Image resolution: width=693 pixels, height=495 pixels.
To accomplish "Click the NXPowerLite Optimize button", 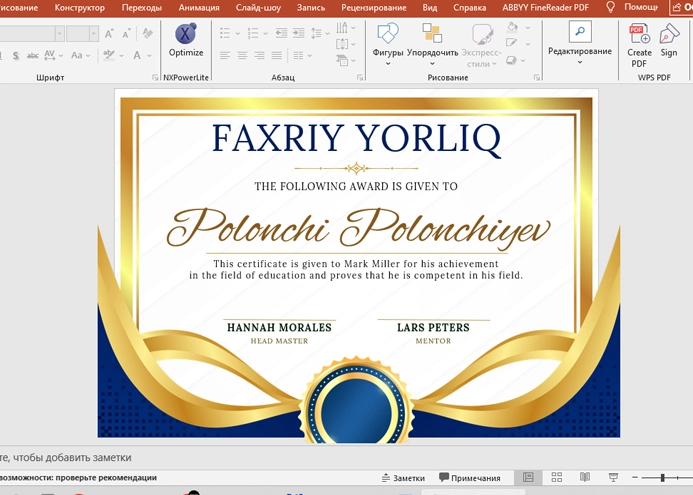I will 186,41.
